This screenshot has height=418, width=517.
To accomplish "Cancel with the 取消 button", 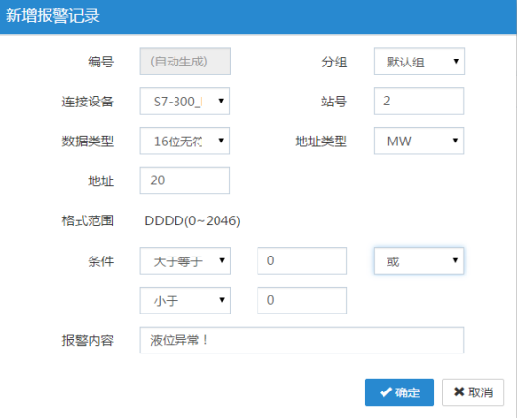I will pos(473,392).
